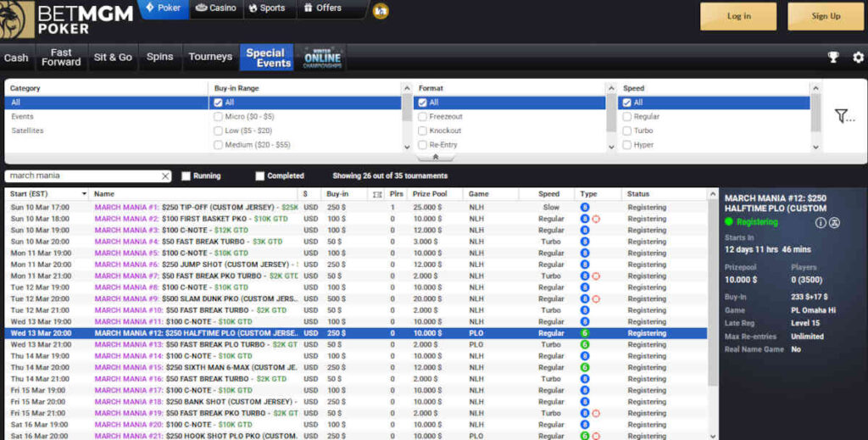Check the Regular speed filter
The width and height of the screenshot is (868, 440).
tap(626, 117)
